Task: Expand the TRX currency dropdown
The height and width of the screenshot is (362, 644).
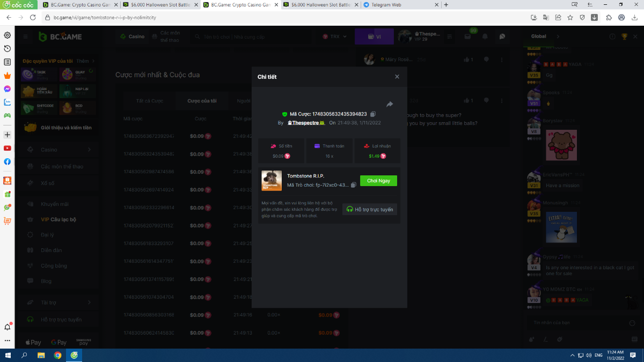Action: (x=335, y=36)
